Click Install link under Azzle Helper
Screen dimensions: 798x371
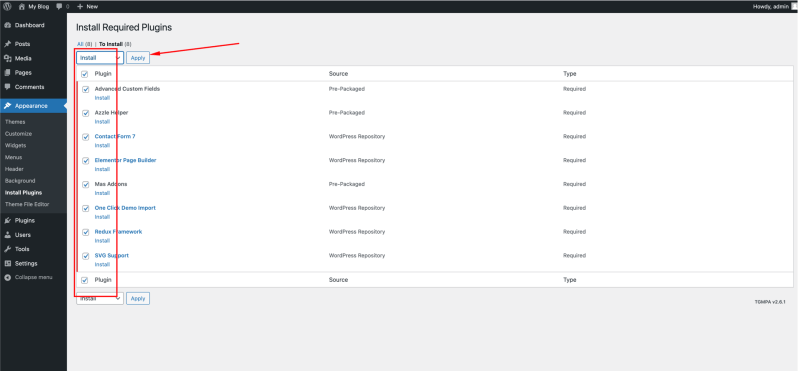click(x=102, y=122)
